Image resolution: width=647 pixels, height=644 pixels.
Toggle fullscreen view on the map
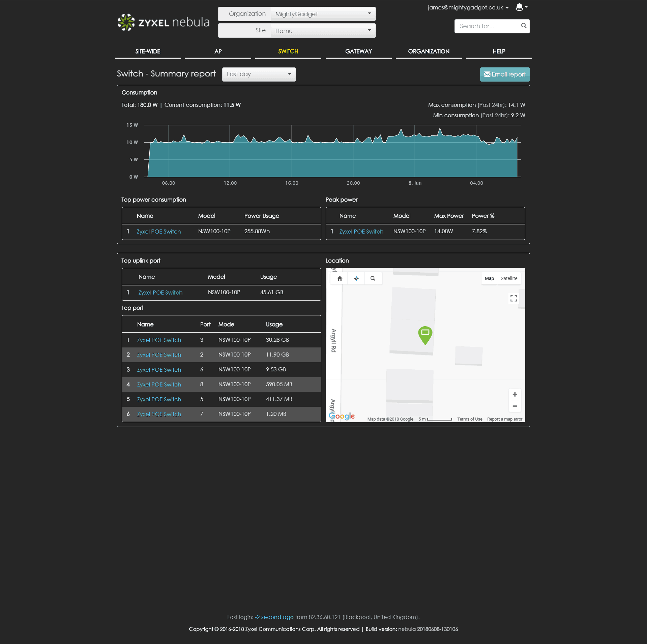[513, 298]
